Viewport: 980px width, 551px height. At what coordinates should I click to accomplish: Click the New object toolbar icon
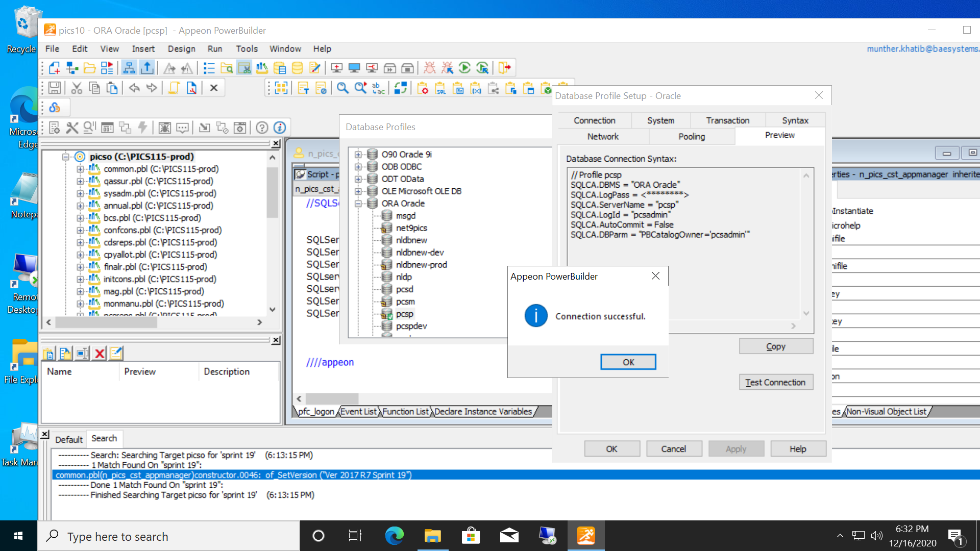pos(55,68)
